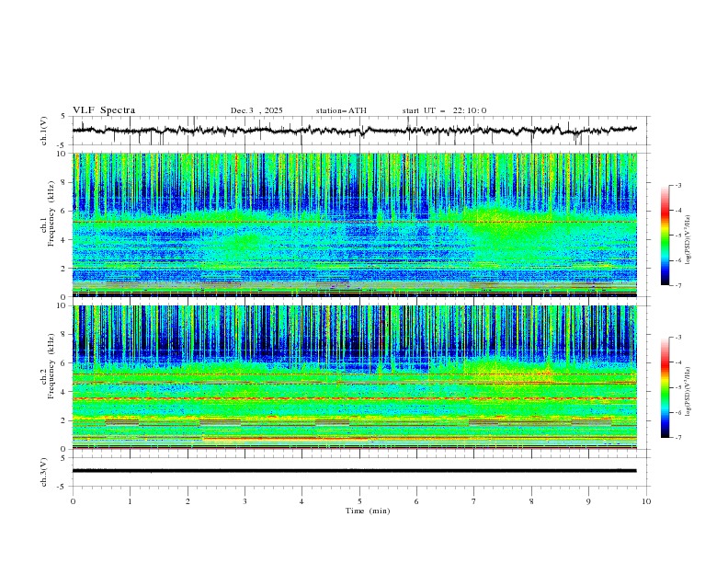Click the "ch.1(V)" axis label
The width and height of the screenshot is (728, 563).
click(44, 131)
